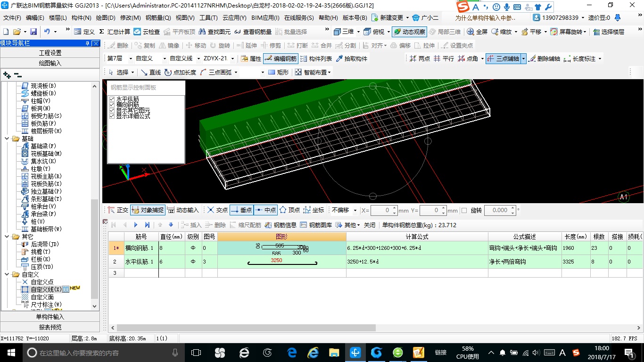Open 构件列表 component list
Viewport: 644px width, 362px height.
(x=316, y=59)
